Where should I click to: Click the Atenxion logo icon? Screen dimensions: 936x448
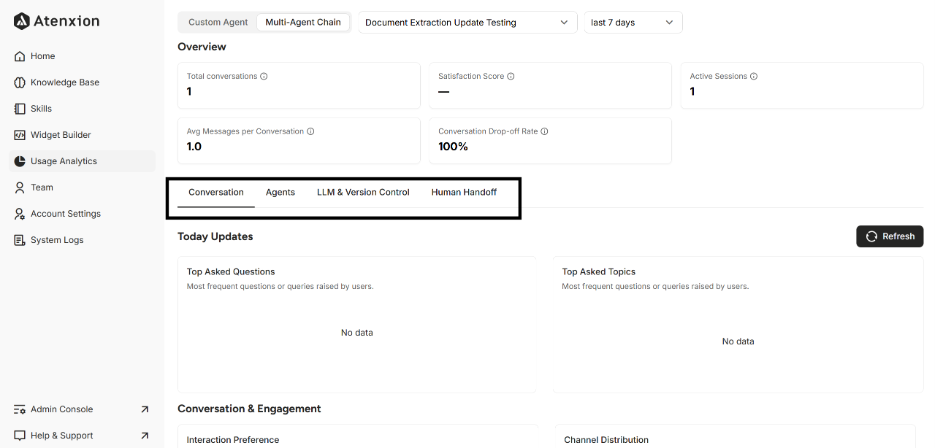click(21, 21)
